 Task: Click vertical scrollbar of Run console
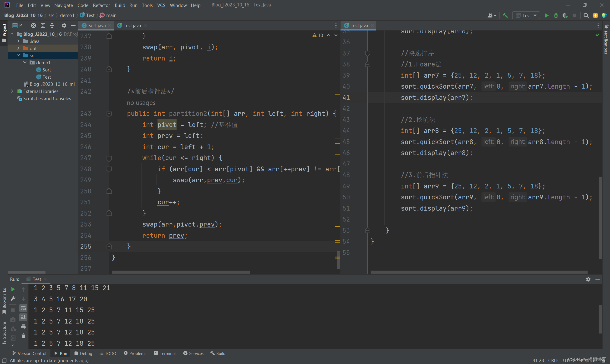pos(600,319)
